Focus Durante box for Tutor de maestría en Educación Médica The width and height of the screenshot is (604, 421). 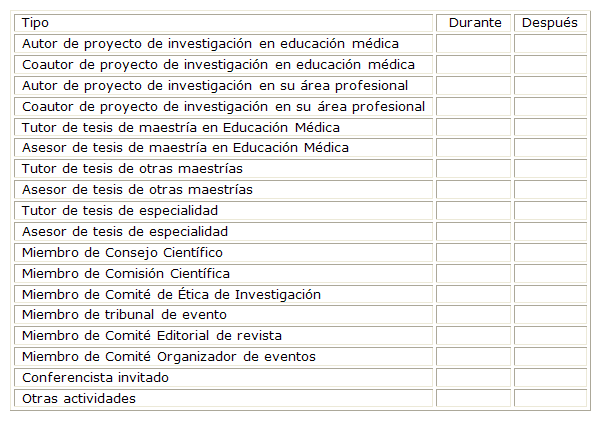tap(474, 127)
